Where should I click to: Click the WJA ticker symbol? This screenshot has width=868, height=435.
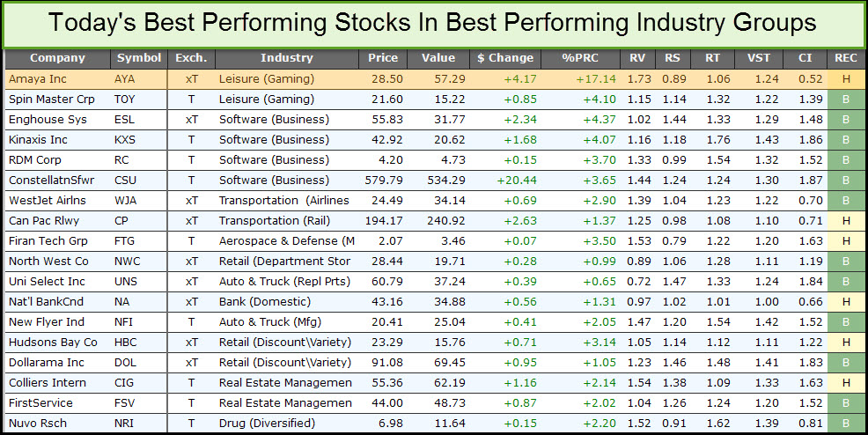126,201
